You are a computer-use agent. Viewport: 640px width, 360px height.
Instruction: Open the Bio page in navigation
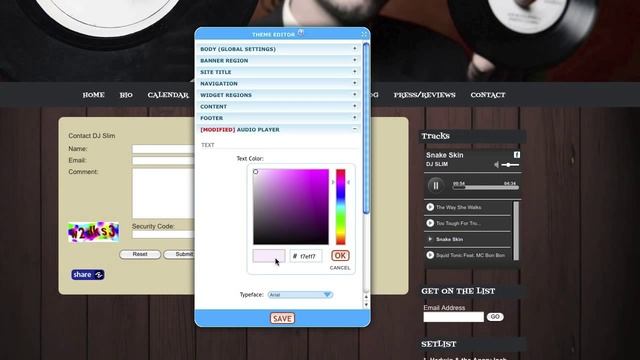126,95
